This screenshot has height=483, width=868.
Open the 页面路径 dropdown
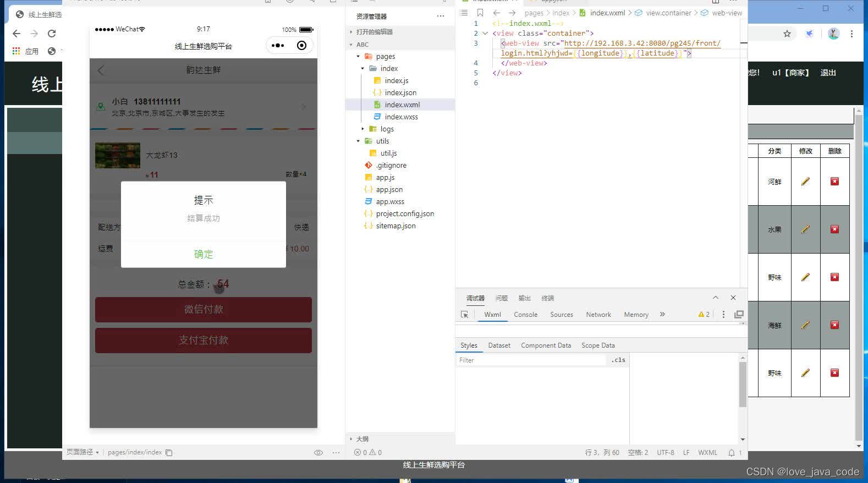point(83,452)
